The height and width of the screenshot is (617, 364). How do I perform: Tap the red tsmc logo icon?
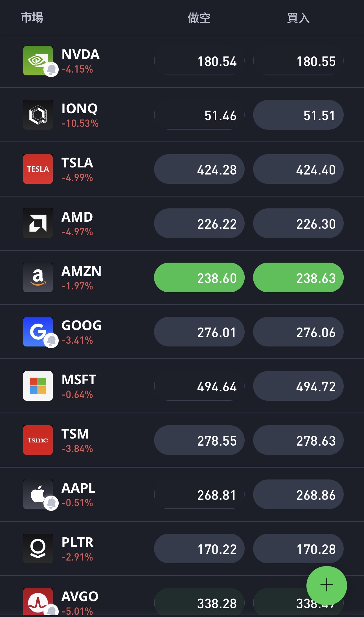[38, 440]
